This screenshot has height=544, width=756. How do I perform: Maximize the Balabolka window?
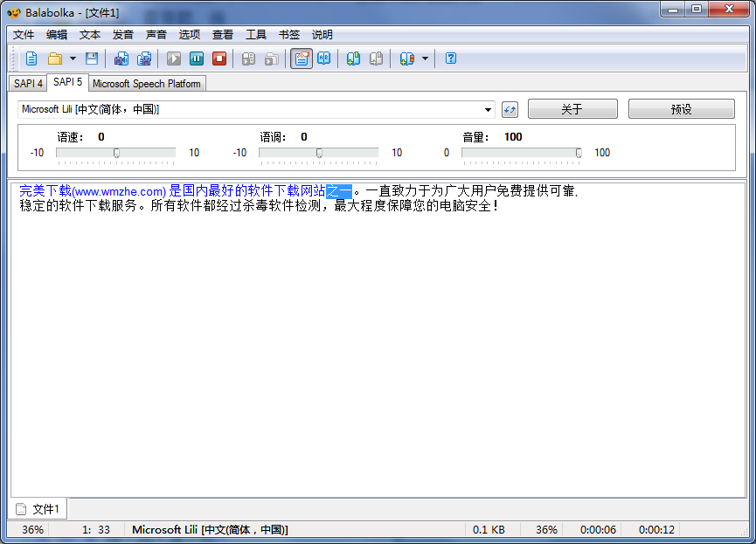click(697, 9)
